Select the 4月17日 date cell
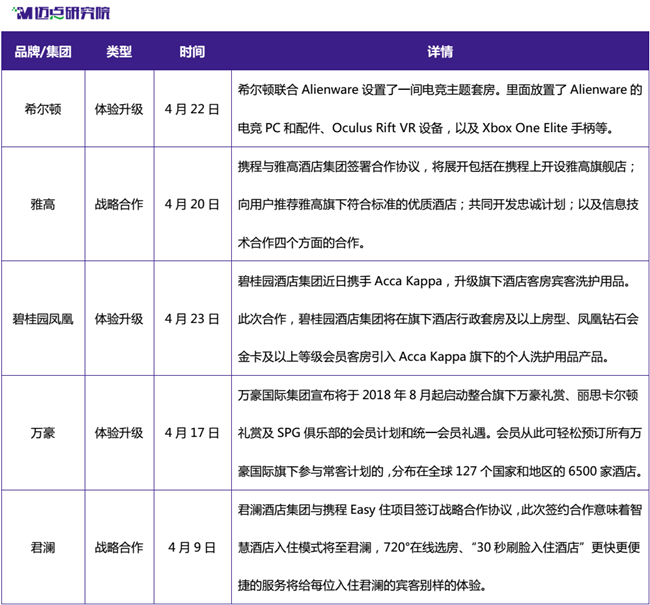The height and width of the screenshot is (605, 650). [x=192, y=433]
